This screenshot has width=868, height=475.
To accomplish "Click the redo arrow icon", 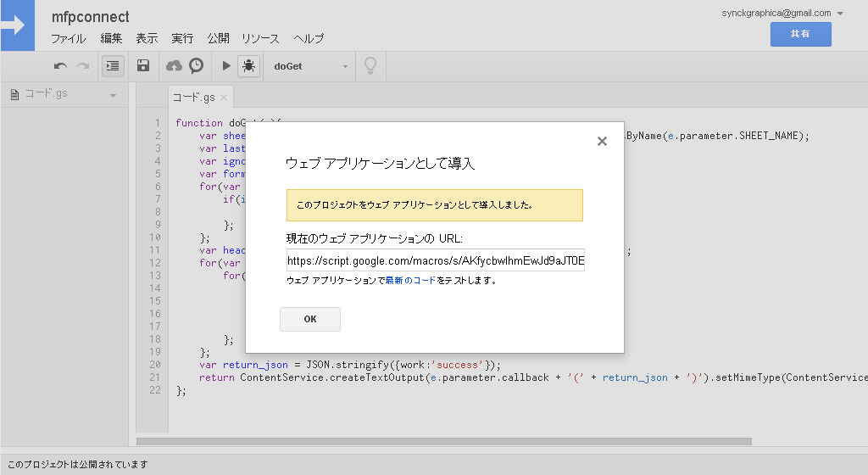I will 82,66.
